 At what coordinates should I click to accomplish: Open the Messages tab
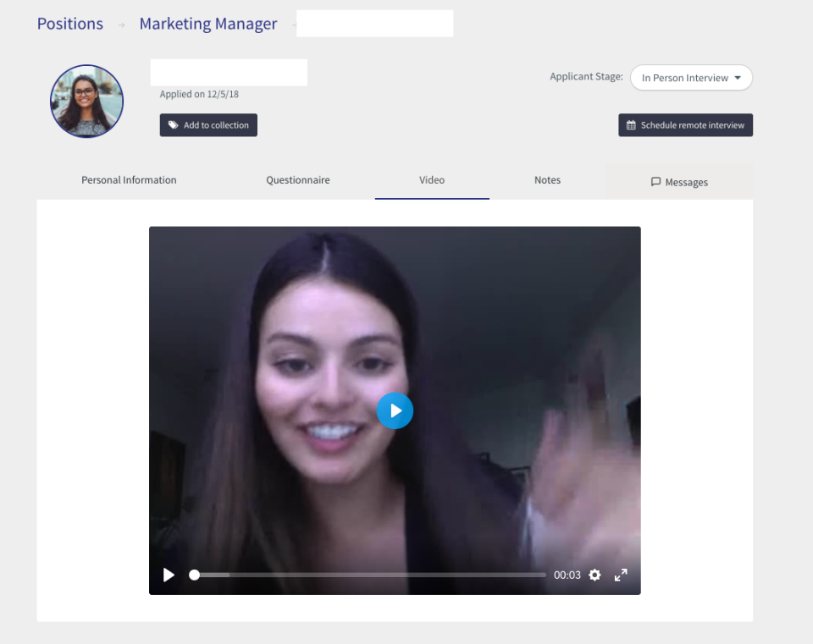[679, 182]
